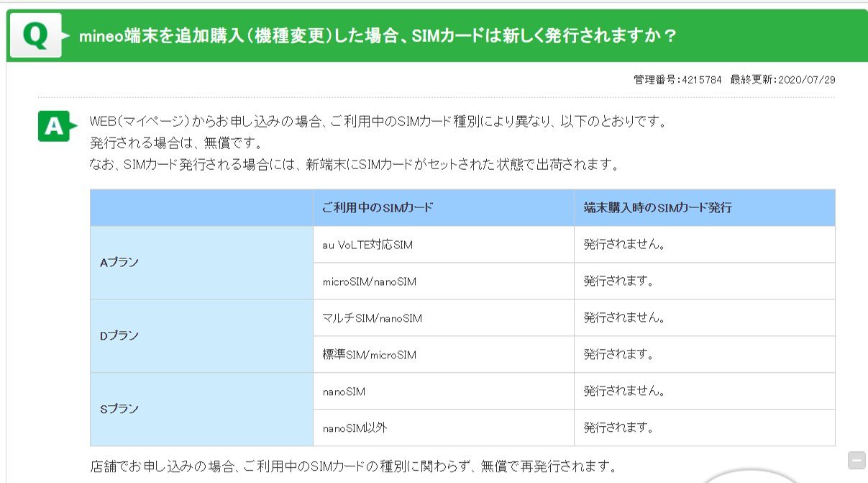Click the 管理番号:4215784 text
Viewport: 868px width, 483px height.
(677, 79)
